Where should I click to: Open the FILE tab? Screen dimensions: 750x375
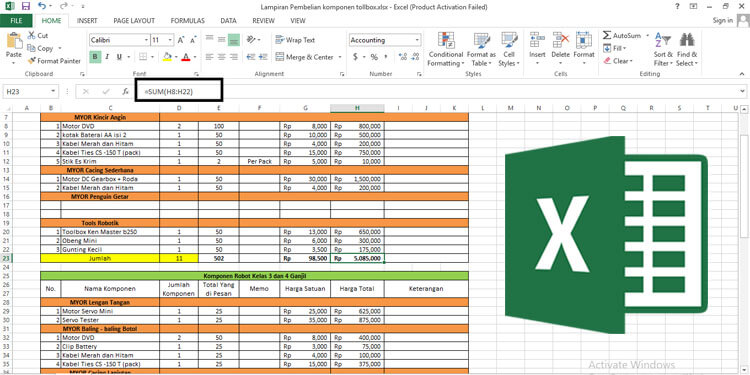click(16, 21)
